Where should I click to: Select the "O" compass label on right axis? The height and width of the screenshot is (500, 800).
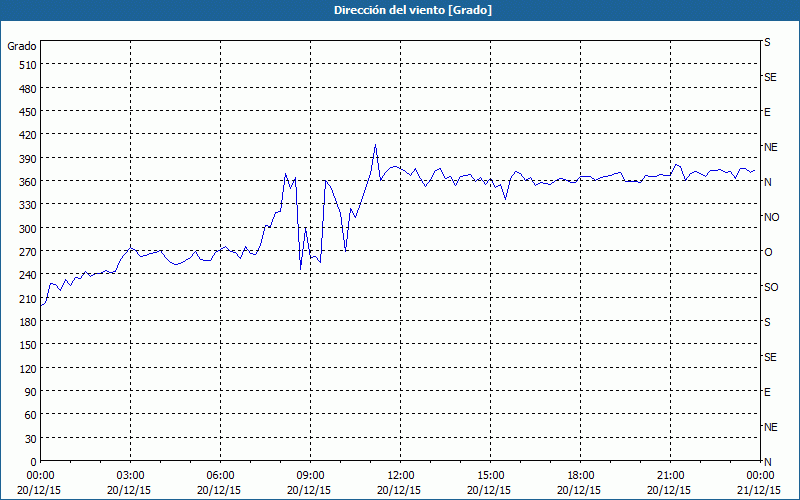(768, 252)
